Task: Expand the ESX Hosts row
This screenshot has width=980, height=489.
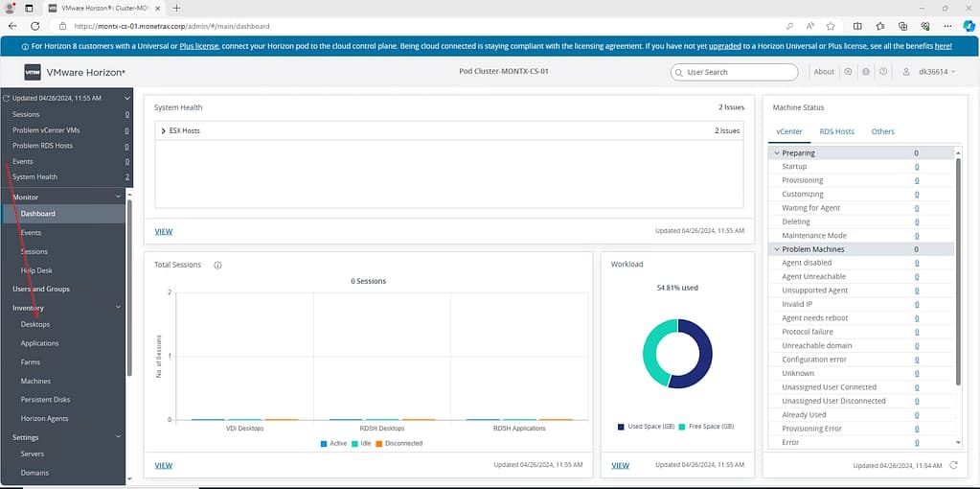Action: 164,130
